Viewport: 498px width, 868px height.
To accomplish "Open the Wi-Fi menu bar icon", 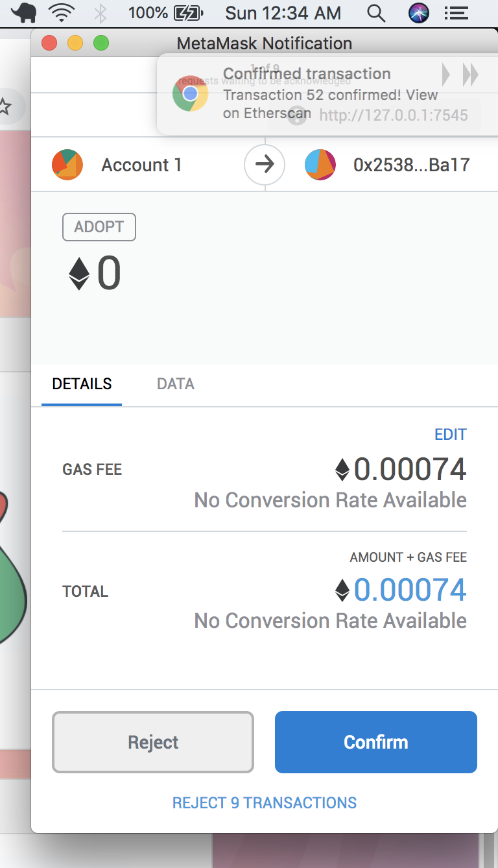I will (x=63, y=12).
